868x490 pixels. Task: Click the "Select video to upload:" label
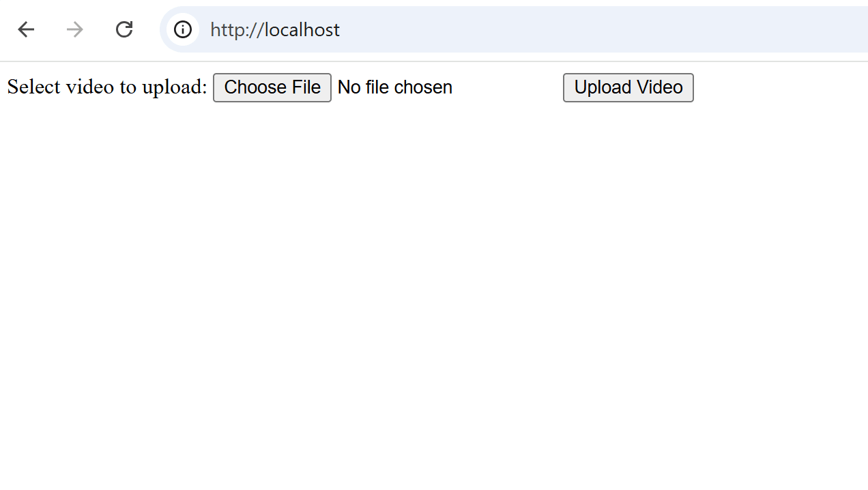(107, 87)
